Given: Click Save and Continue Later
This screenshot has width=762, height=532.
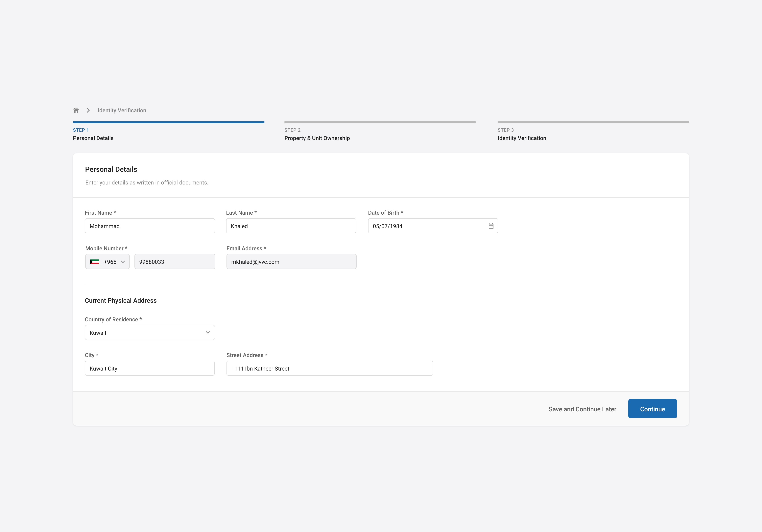Looking at the screenshot, I should [582, 409].
